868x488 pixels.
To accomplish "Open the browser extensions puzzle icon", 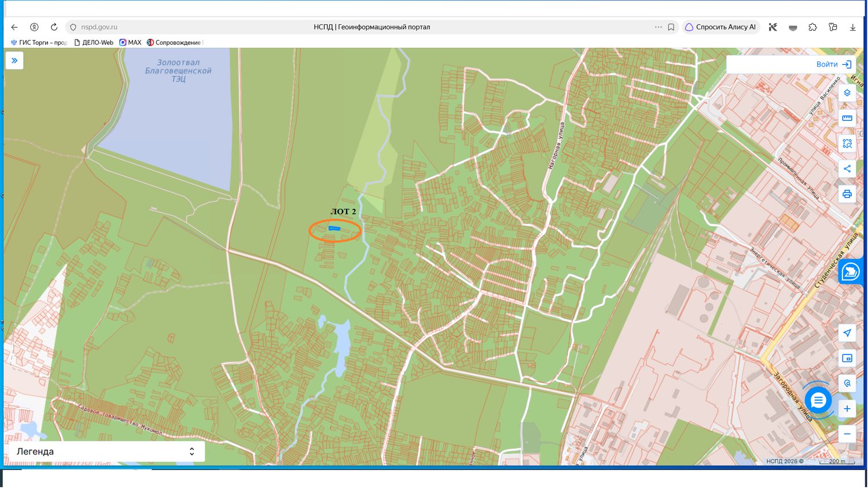I will pos(813,27).
